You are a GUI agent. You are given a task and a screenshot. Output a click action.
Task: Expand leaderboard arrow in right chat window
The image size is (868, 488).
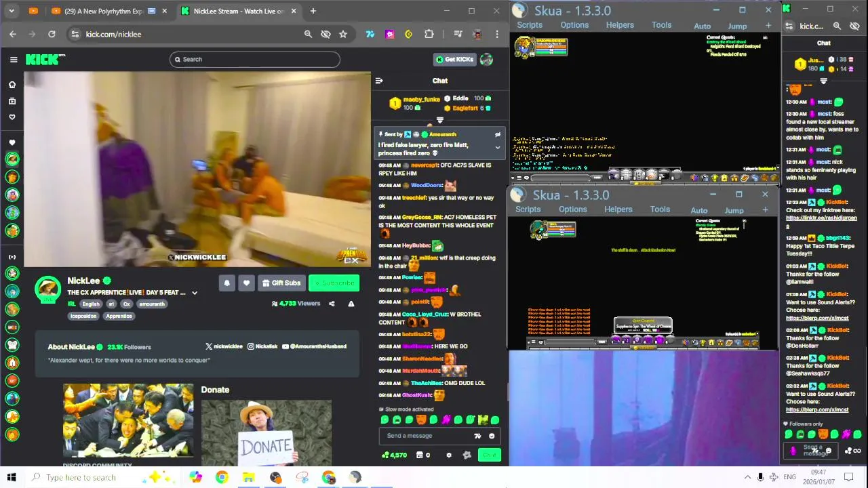coord(824,81)
